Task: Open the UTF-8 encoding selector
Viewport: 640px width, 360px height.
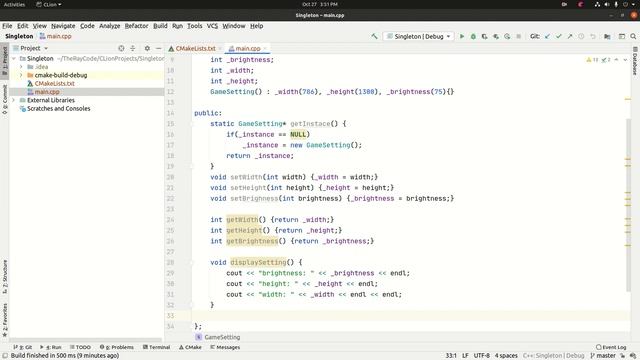Action: point(482,356)
